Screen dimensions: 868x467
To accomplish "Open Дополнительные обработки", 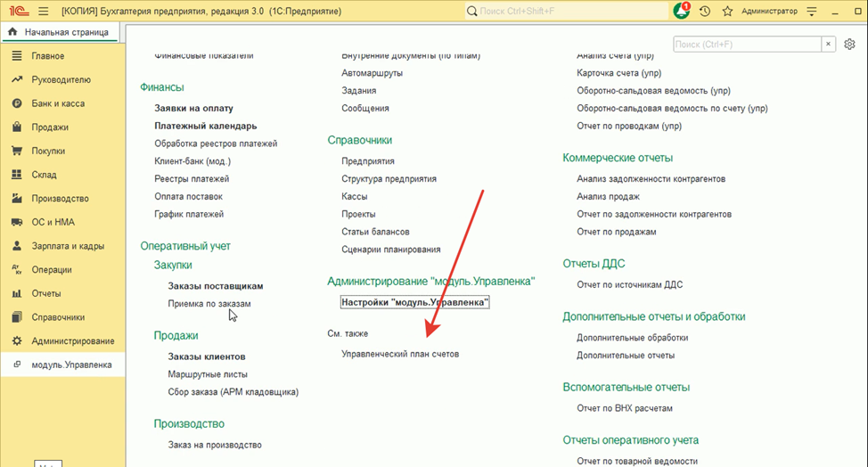I will (x=632, y=338).
